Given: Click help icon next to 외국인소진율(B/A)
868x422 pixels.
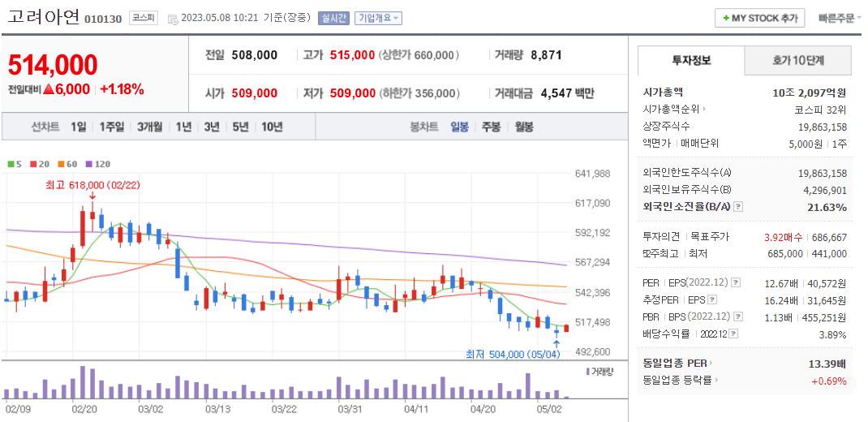Looking at the screenshot, I should click(737, 207).
